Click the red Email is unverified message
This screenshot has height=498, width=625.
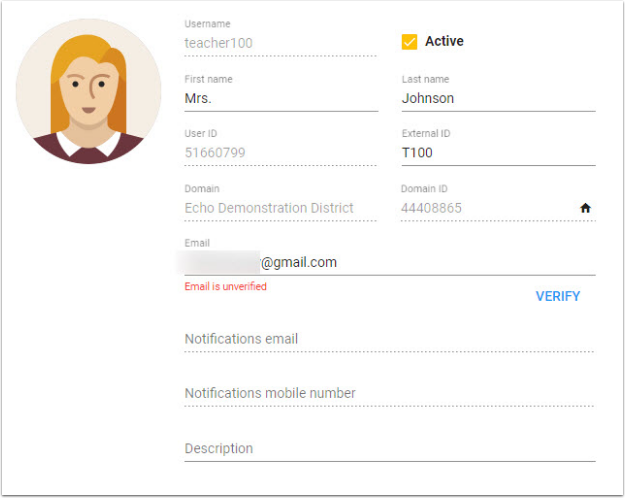226,286
